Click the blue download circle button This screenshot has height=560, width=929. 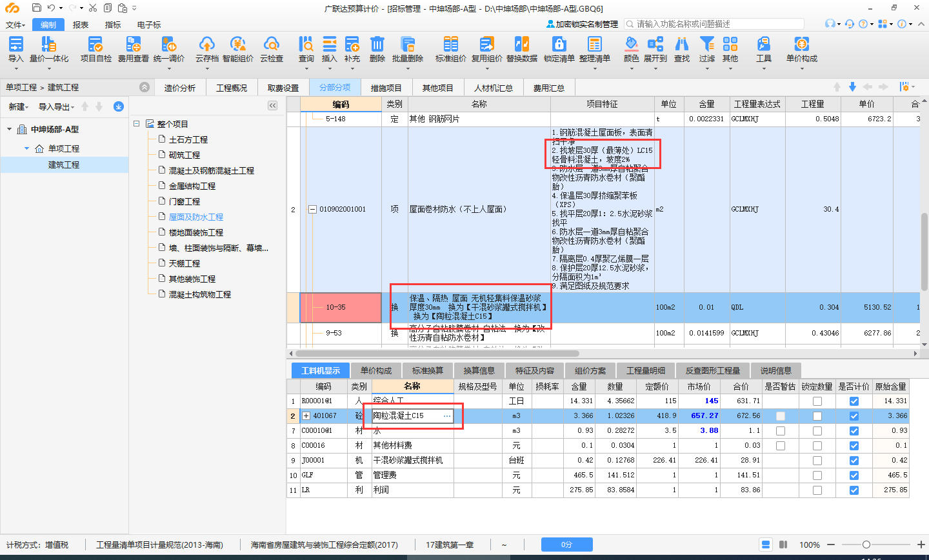coord(119,106)
